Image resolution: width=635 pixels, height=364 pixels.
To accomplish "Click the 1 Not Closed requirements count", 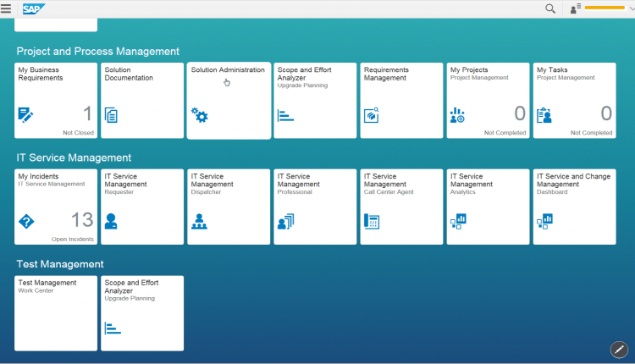I will [87, 113].
